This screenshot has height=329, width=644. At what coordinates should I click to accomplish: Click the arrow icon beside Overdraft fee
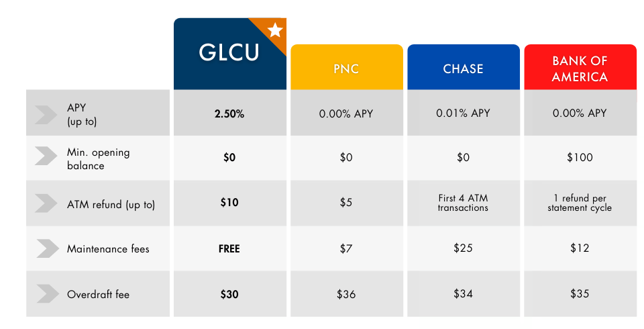(48, 293)
